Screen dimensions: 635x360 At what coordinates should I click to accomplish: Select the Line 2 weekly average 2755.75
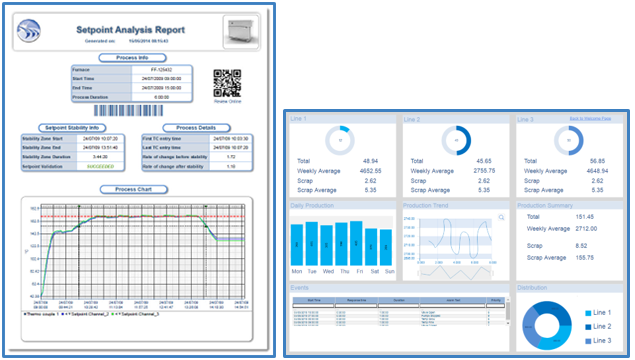point(484,171)
